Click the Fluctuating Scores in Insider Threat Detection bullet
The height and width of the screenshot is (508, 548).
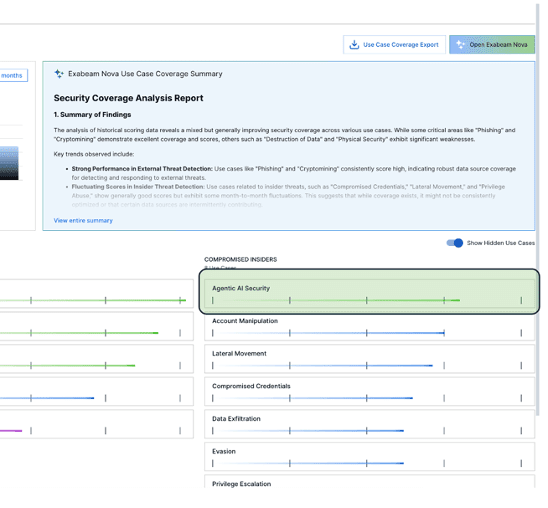pos(288,196)
